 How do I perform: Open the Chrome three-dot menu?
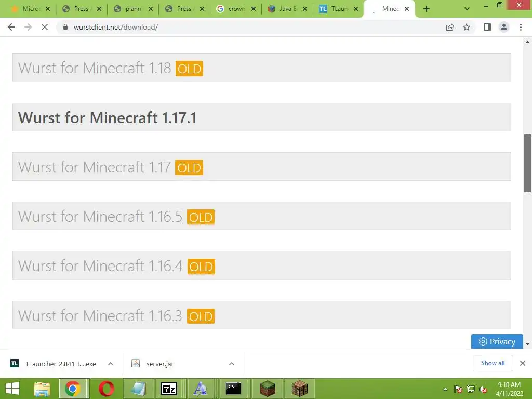pyautogui.click(x=521, y=27)
